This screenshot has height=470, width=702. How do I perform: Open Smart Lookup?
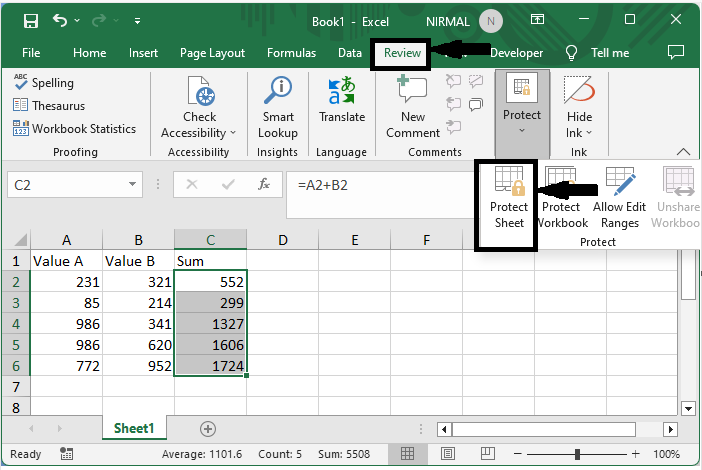pyautogui.click(x=277, y=92)
